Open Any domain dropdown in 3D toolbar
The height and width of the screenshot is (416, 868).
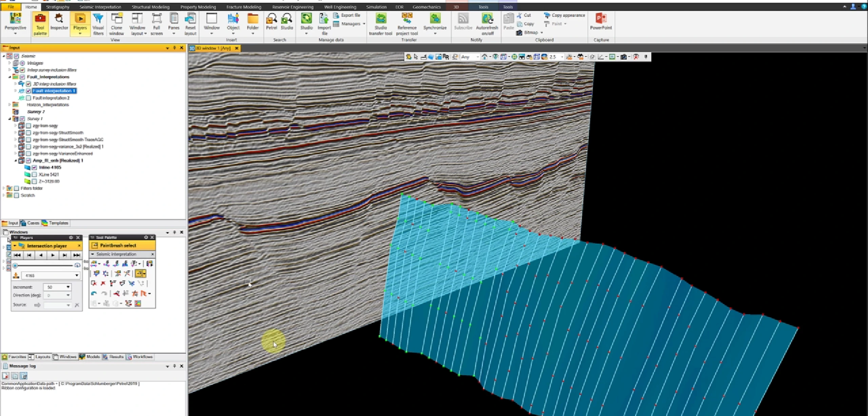[x=477, y=57]
